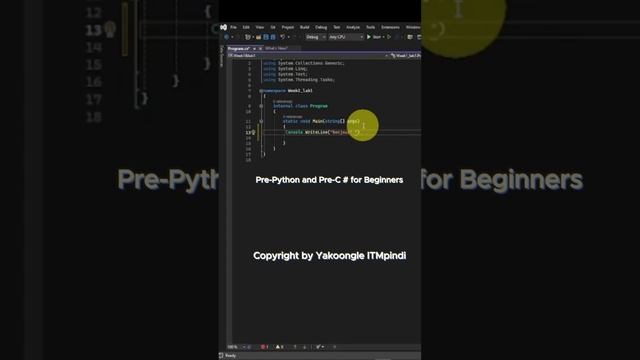Screen dimensions: 640x360
Task: Click the red errors indicator in editor footer
Action: tap(264, 347)
